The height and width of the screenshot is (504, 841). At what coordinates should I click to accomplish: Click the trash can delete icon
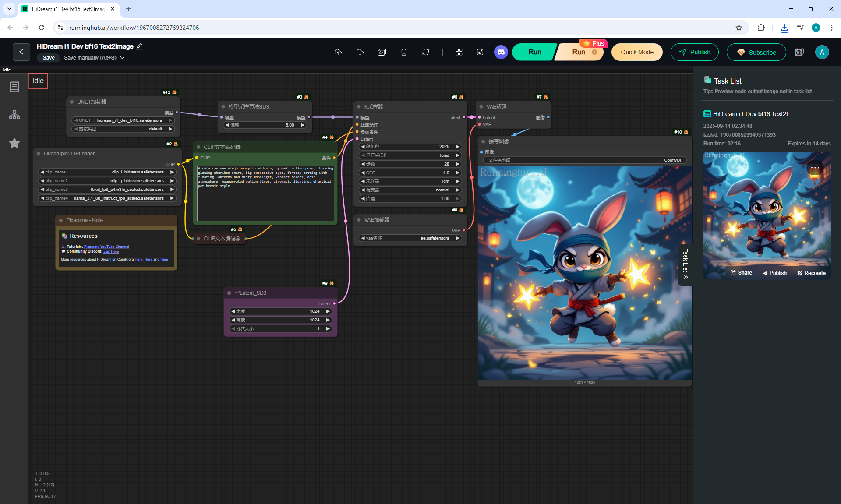(403, 52)
